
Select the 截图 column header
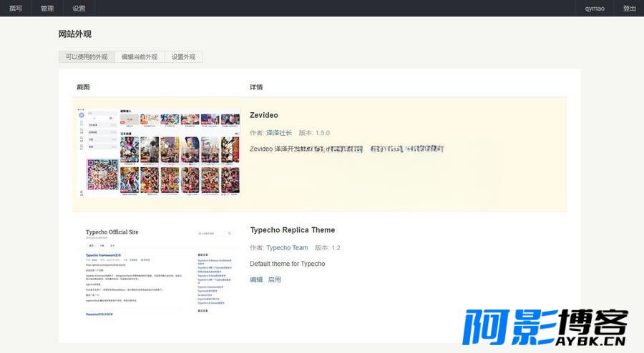coord(83,87)
